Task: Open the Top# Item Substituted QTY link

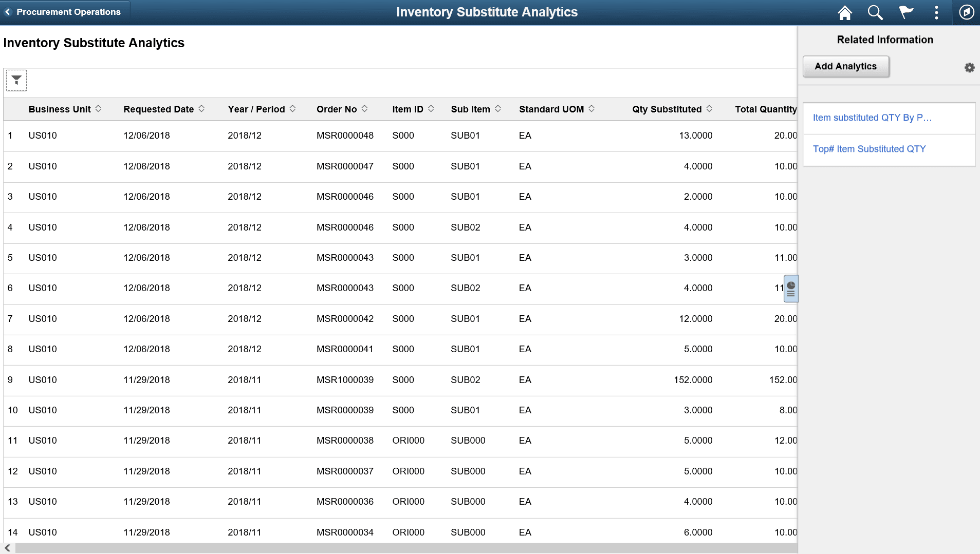Action: (869, 149)
